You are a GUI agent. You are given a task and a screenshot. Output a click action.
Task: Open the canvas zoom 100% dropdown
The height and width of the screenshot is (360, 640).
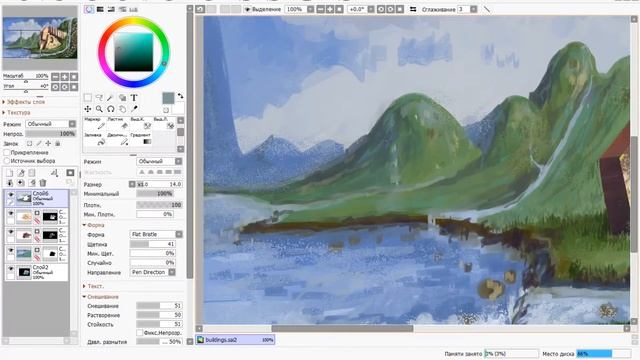311,9
